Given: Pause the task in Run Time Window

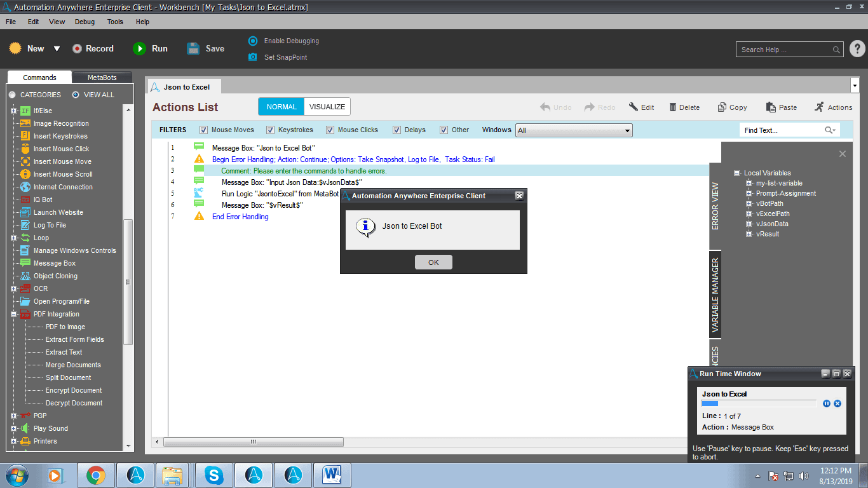Looking at the screenshot, I should tap(827, 403).
